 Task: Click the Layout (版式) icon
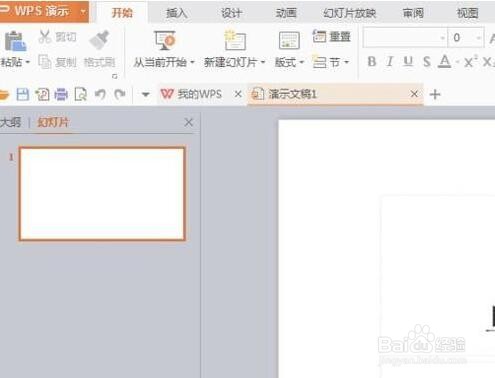pos(289,41)
